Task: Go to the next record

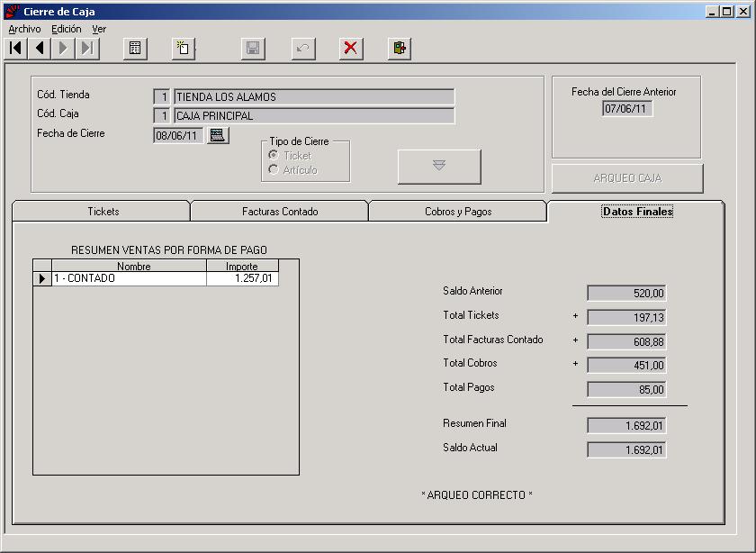Action: point(63,49)
